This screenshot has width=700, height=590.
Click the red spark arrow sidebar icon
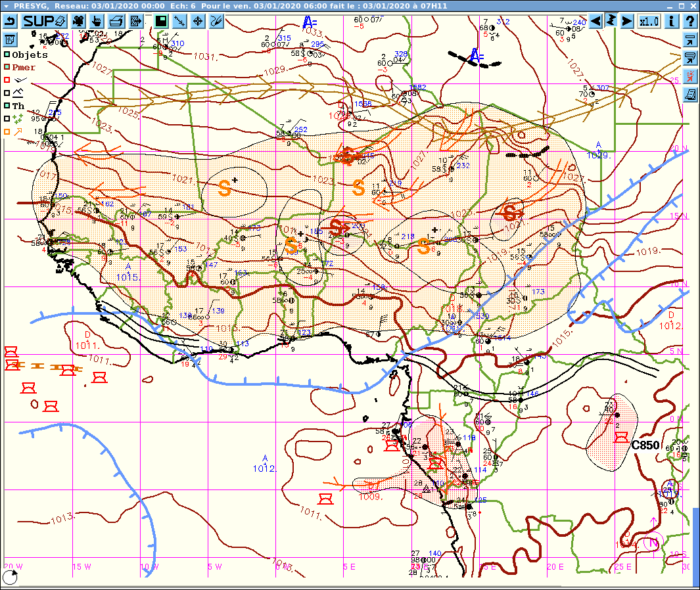point(690,76)
